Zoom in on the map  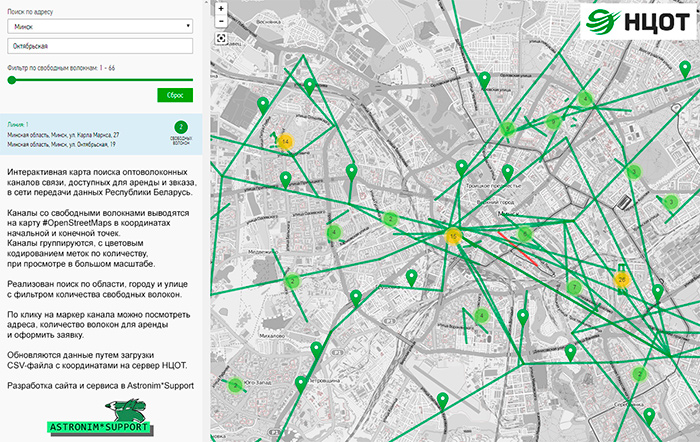pos(220,8)
